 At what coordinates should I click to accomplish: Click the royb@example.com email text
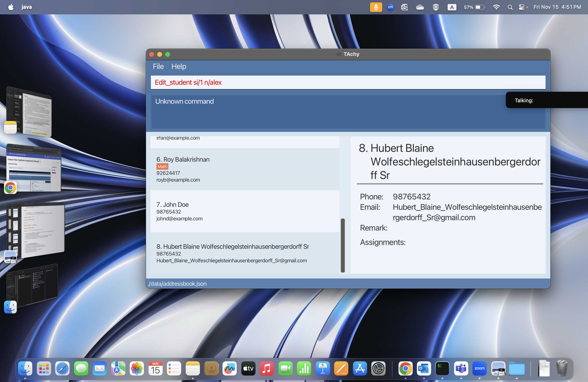click(178, 180)
